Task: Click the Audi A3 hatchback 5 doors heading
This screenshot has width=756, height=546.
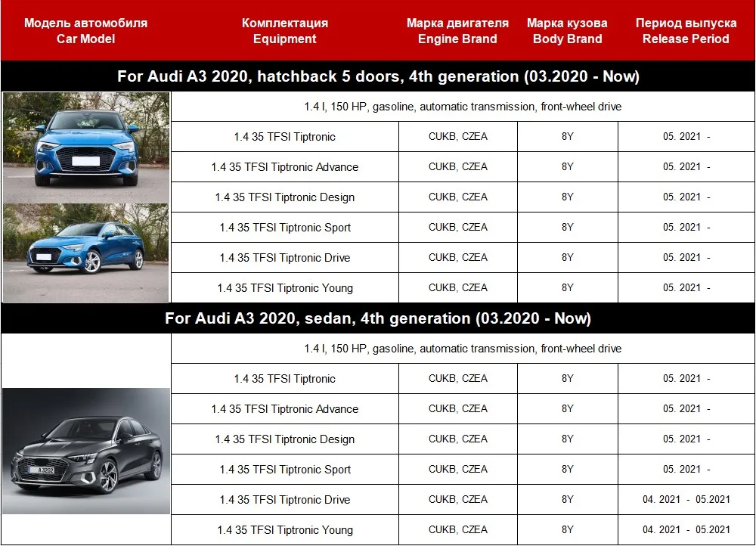Action: (x=378, y=76)
